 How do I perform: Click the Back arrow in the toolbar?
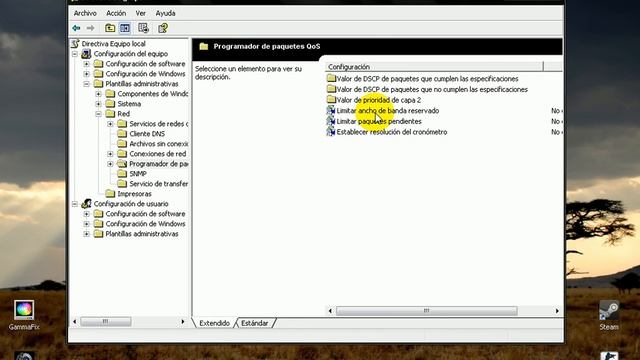(76, 28)
